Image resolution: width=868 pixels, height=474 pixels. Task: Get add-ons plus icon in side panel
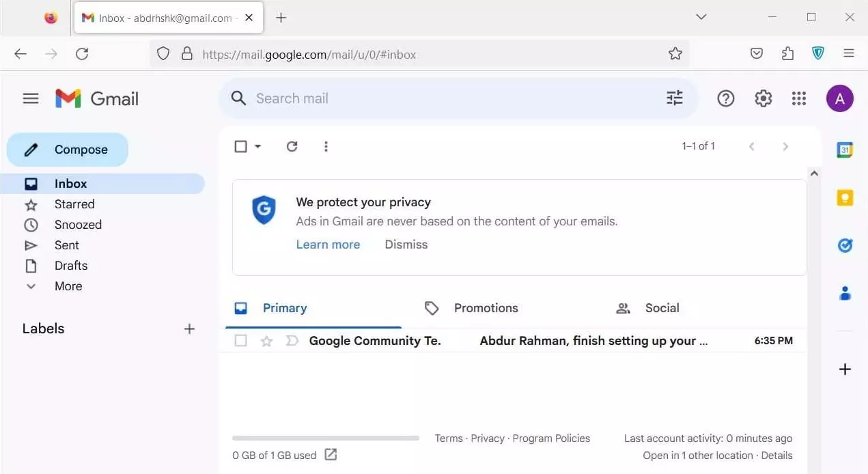tap(845, 370)
